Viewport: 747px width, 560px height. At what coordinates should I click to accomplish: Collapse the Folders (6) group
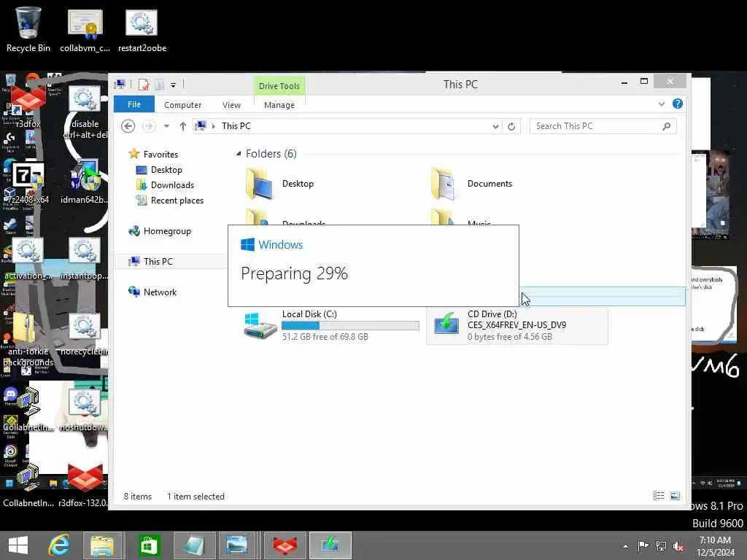[239, 153]
